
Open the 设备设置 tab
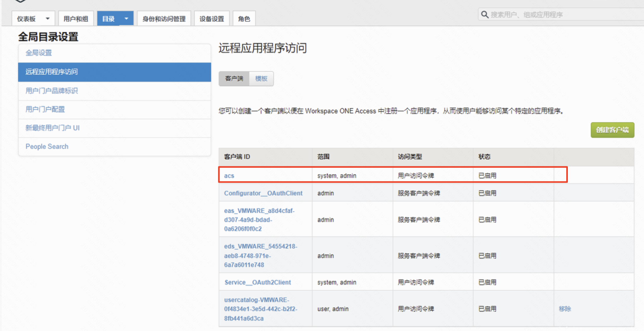pyautogui.click(x=212, y=19)
